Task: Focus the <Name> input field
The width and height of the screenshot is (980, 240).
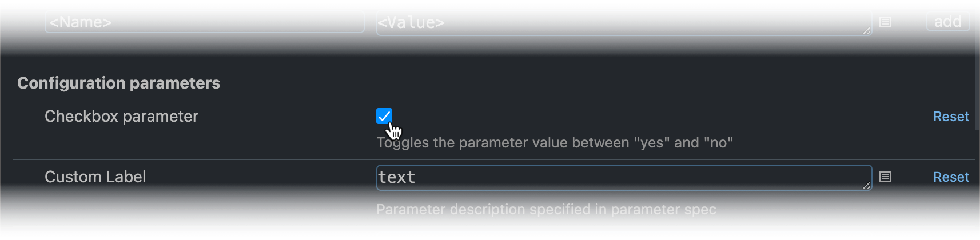Action: click(205, 22)
